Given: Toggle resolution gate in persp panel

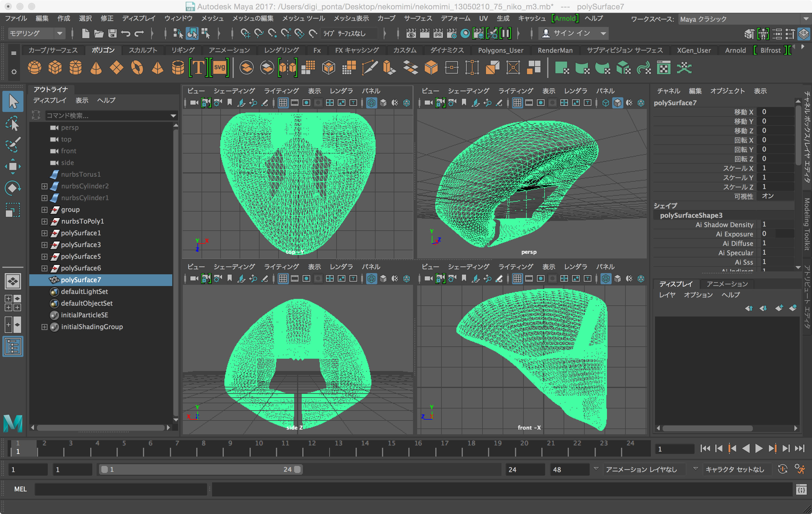Looking at the screenshot, I should click(540, 103).
